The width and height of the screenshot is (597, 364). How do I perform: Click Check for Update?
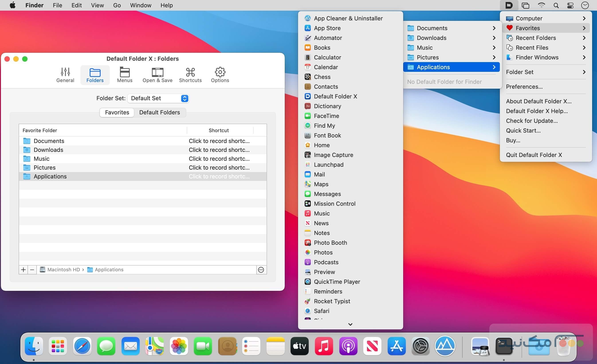(x=532, y=121)
